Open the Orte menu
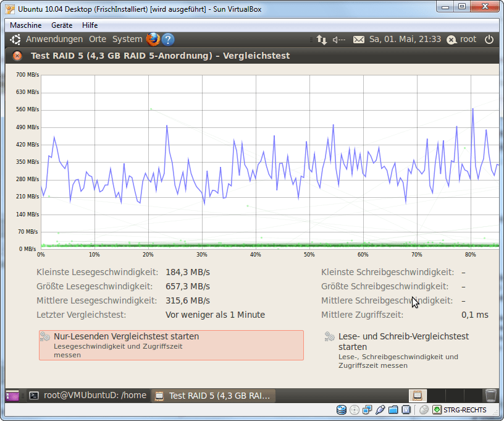Image resolution: width=504 pixels, height=421 pixels. pyautogui.click(x=98, y=39)
